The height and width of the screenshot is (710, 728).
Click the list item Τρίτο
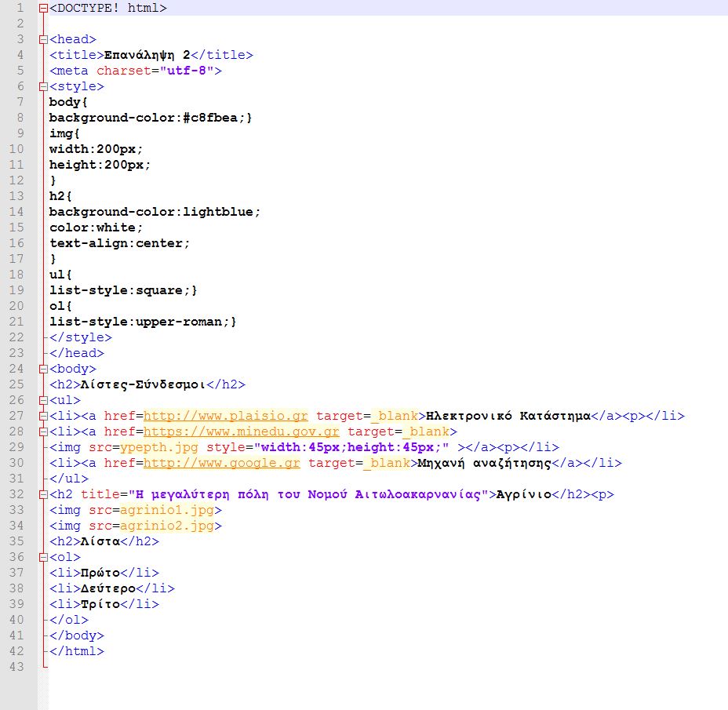coord(100,604)
